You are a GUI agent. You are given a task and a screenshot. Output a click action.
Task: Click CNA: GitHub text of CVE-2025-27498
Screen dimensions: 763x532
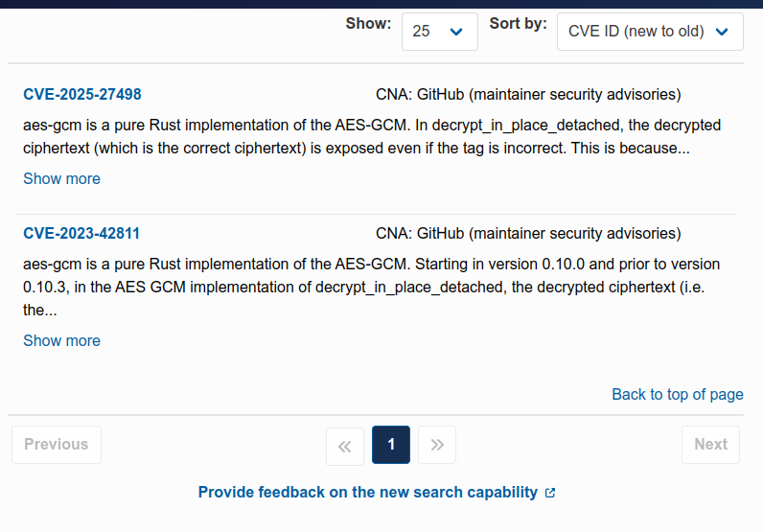(x=528, y=95)
